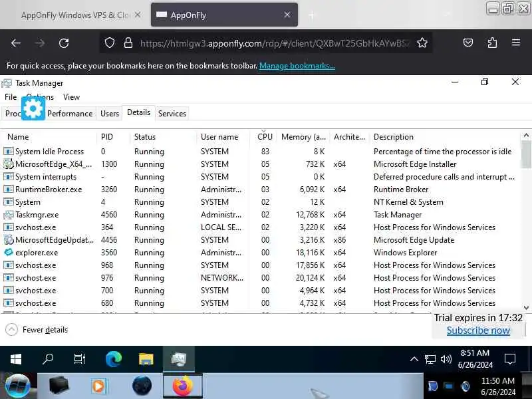532x399 pixels.
Task: Click the remote volume speaker icon
Action: pos(446,359)
